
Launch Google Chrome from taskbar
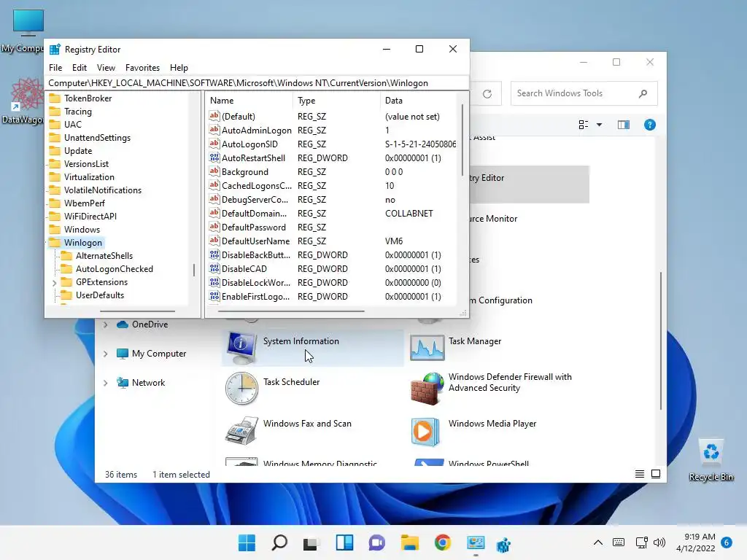pos(442,542)
